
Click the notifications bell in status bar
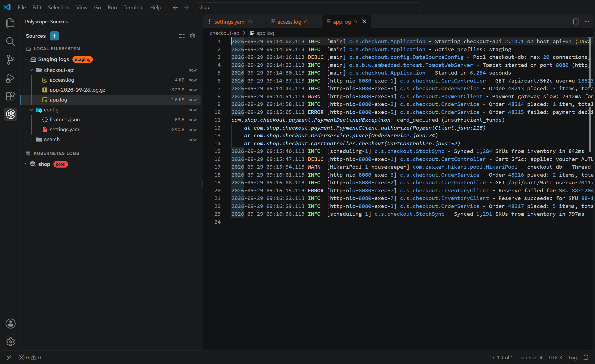click(x=586, y=357)
